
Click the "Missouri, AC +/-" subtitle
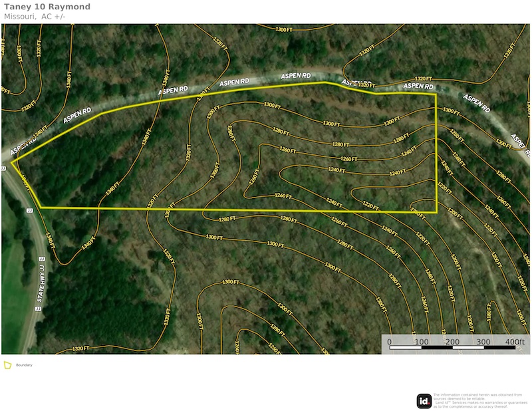click(x=35, y=17)
